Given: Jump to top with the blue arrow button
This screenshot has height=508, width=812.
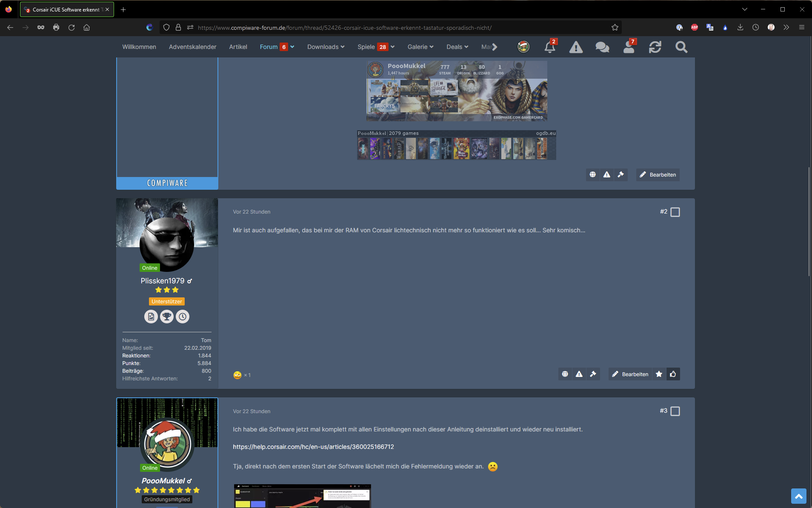Looking at the screenshot, I should pos(799,496).
